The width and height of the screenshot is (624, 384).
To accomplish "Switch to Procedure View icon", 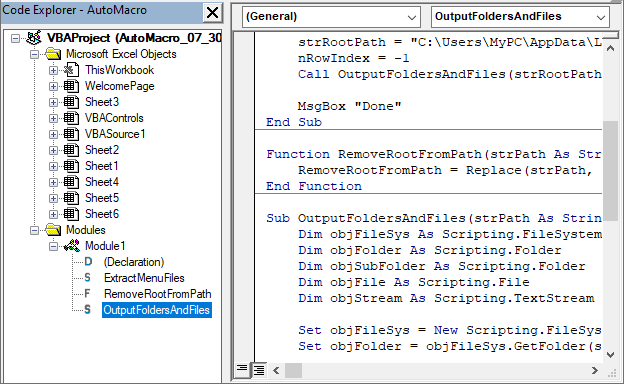I will click(x=242, y=370).
